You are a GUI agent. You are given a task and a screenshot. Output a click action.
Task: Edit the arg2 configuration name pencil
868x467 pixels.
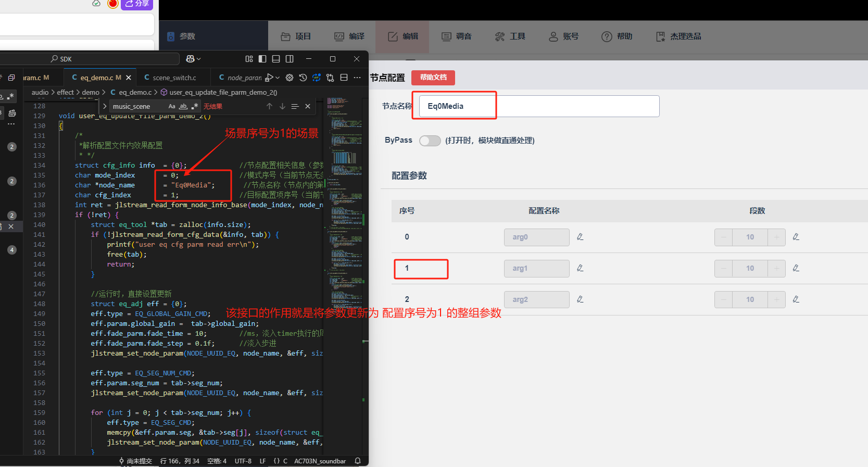click(x=580, y=299)
